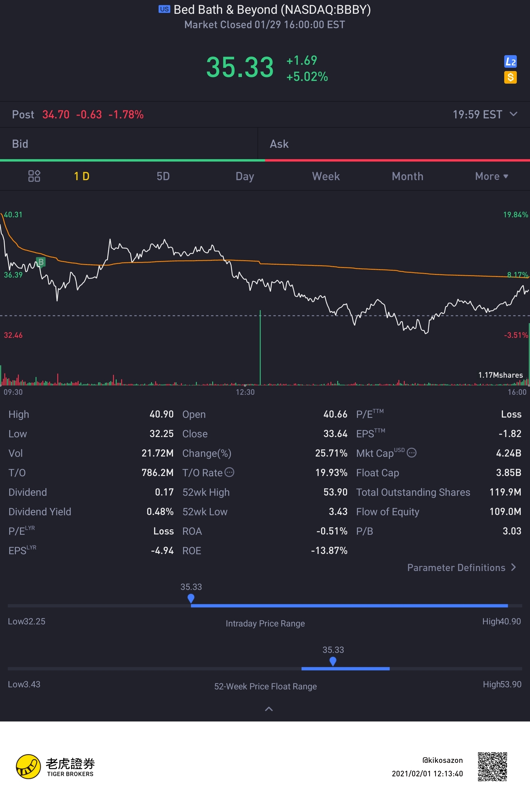Tap the EPS LYR -4.94 value
Screen dimensions: 530x812
pyautogui.click(x=162, y=550)
